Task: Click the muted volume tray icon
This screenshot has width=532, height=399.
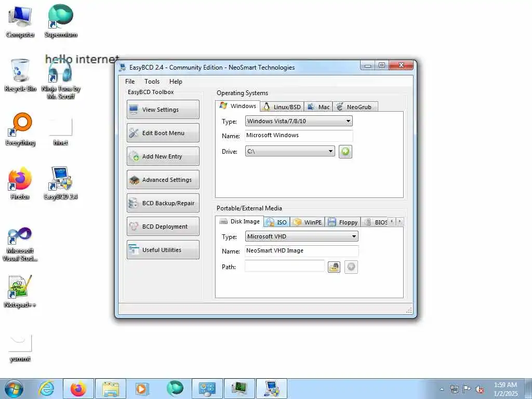Action: pos(480,389)
